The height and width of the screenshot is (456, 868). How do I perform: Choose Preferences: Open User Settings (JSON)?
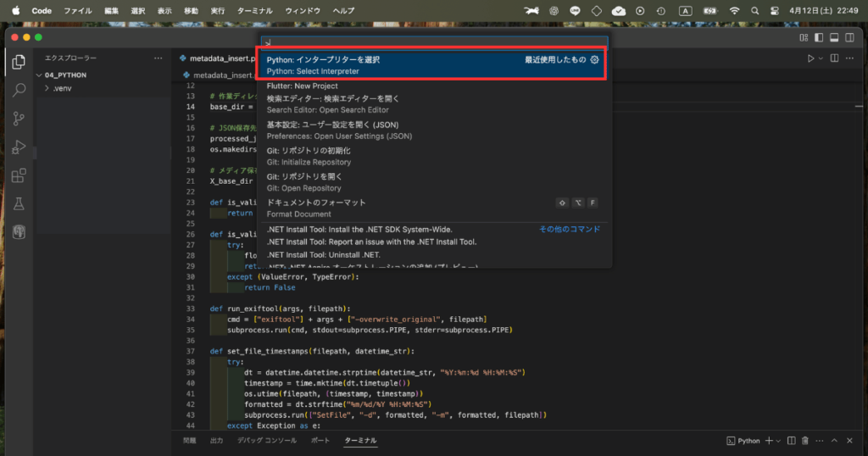(436, 131)
